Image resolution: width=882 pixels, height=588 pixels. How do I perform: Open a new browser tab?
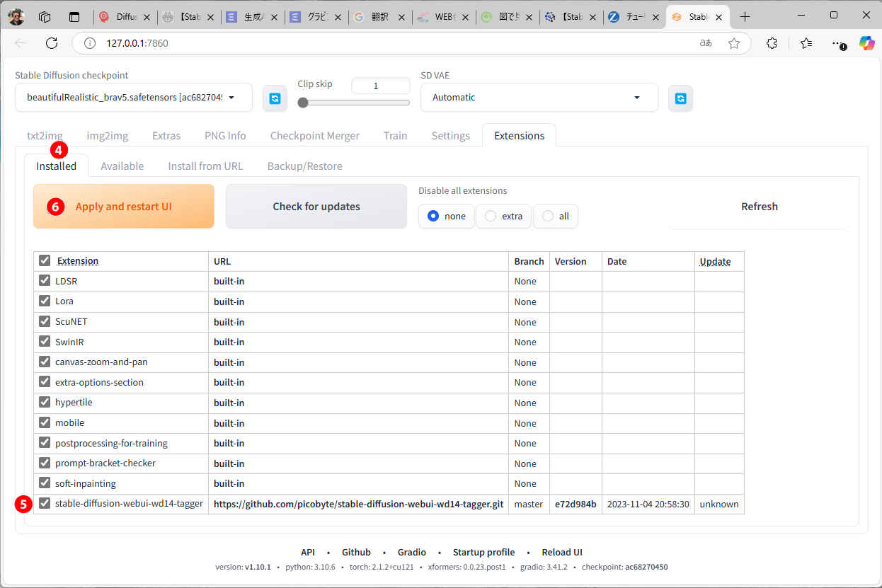744,16
